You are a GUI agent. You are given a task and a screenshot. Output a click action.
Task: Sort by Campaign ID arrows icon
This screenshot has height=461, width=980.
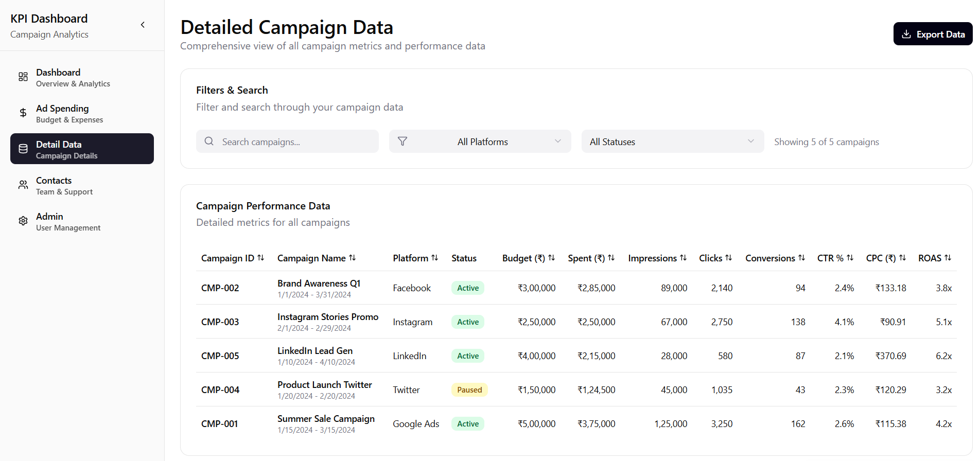coord(261,258)
